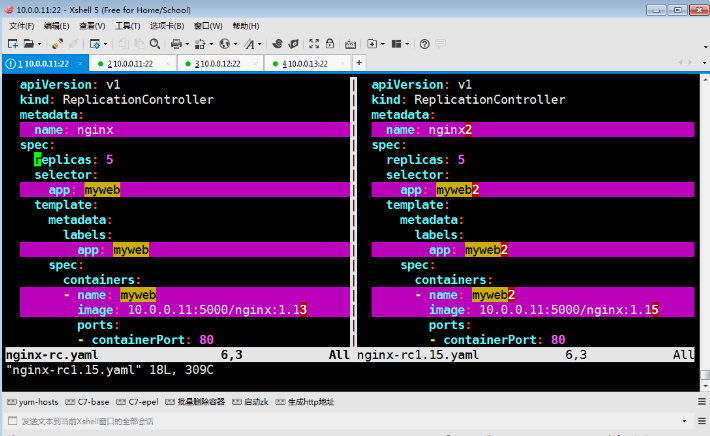Open compose bar hamburger menu
This screenshot has width=710, height=436.
(x=701, y=421)
